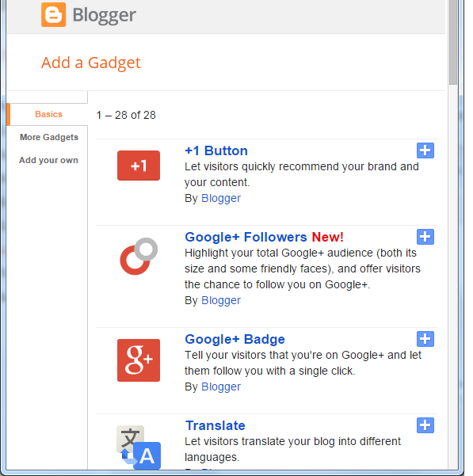Add the +1 Button gadget with plus icon
The height and width of the screenshot is (476, 473).
click(425, 150)
